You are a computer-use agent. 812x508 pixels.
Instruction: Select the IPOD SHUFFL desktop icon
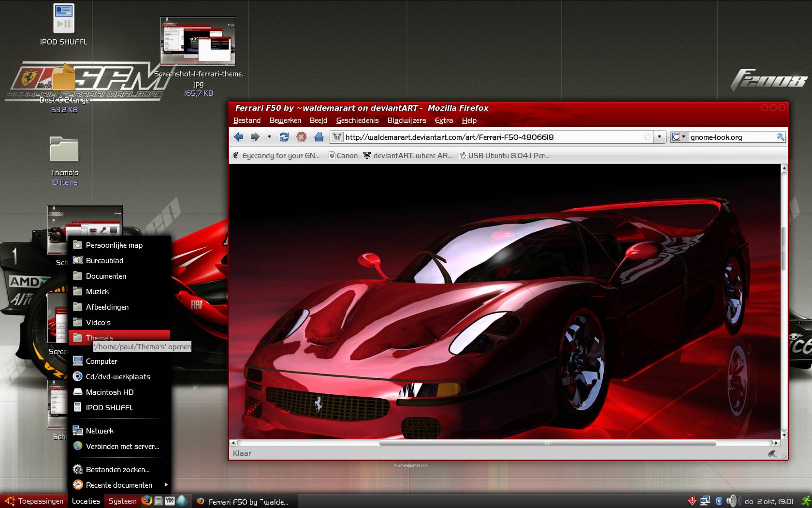[x=63, y=25]
